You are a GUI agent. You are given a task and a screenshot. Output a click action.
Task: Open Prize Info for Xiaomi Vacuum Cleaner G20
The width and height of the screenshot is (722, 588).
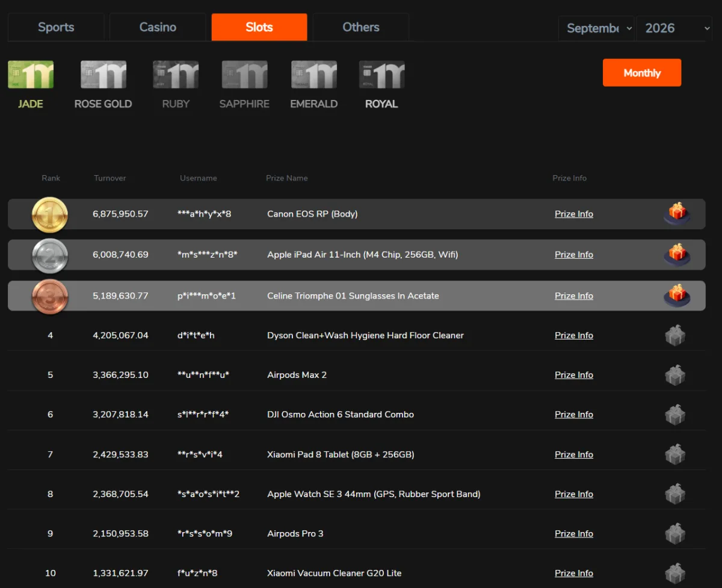pos(574,573)
